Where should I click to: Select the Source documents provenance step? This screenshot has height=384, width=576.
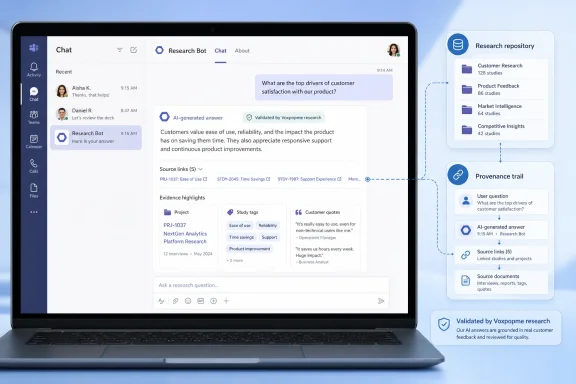pos(501,282)
